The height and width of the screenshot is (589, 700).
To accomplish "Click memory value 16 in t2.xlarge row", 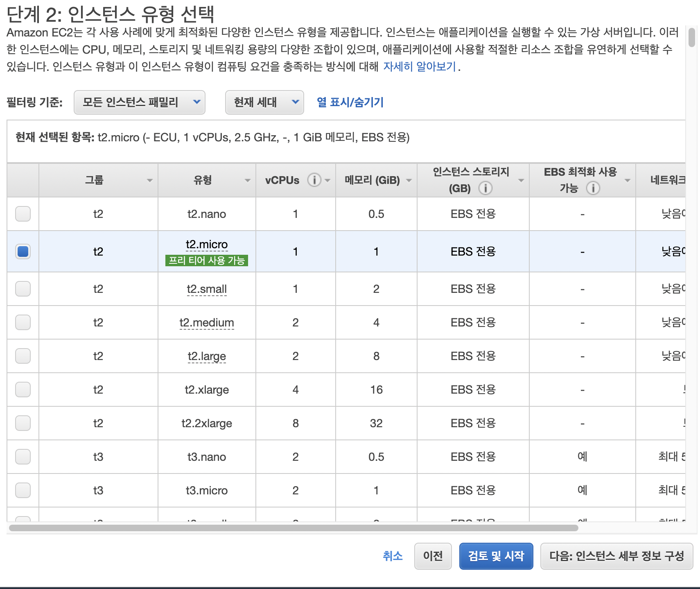I will pos(376,390).
